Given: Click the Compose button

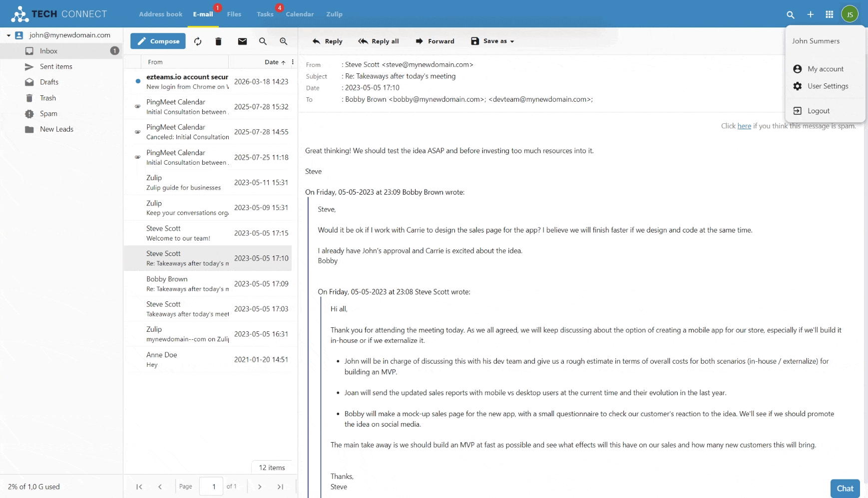Looking at the screenshot, I should click(x=157, y=41).
